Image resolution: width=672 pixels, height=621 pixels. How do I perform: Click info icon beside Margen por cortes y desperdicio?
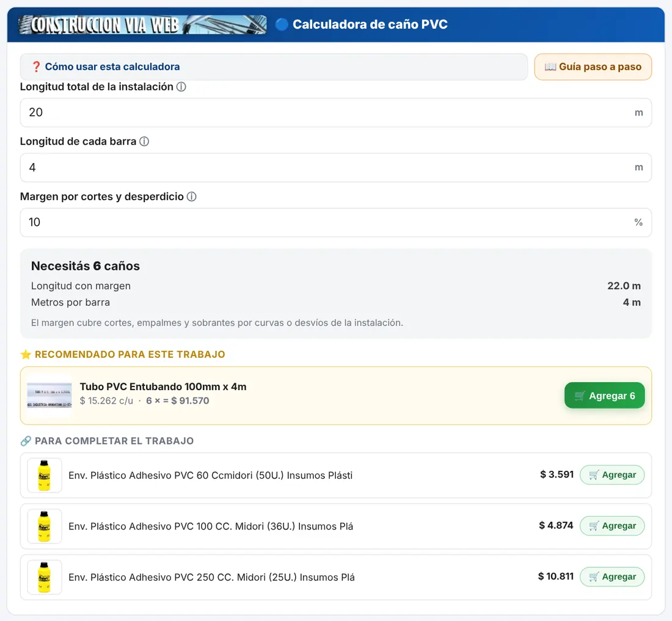click(x=192, y=197)
